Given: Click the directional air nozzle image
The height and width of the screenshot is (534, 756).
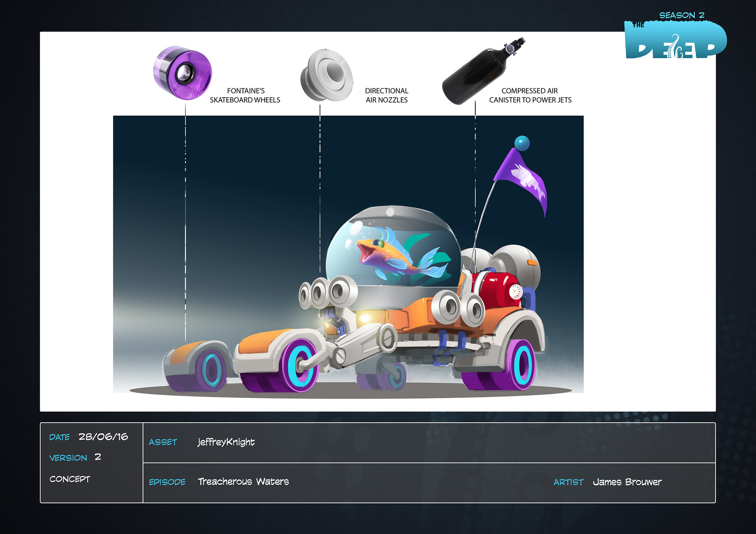Looking at the screenshot, I should point(327,75).
